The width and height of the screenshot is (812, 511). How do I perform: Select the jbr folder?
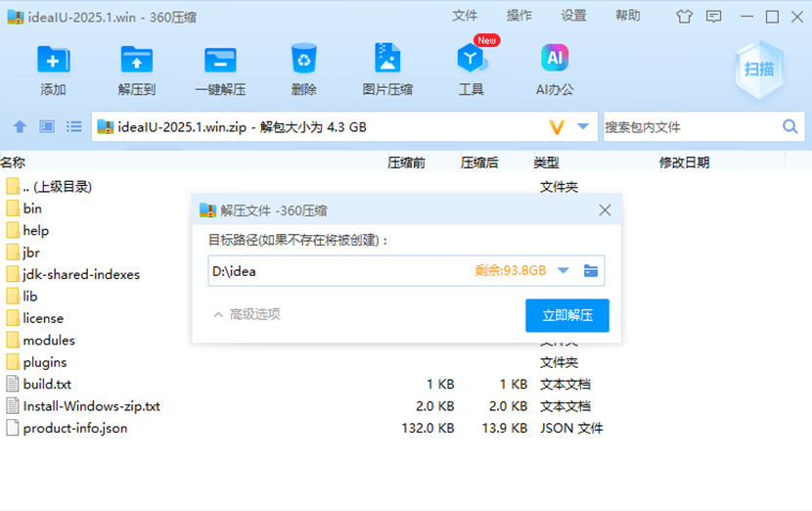click(23, 253)
